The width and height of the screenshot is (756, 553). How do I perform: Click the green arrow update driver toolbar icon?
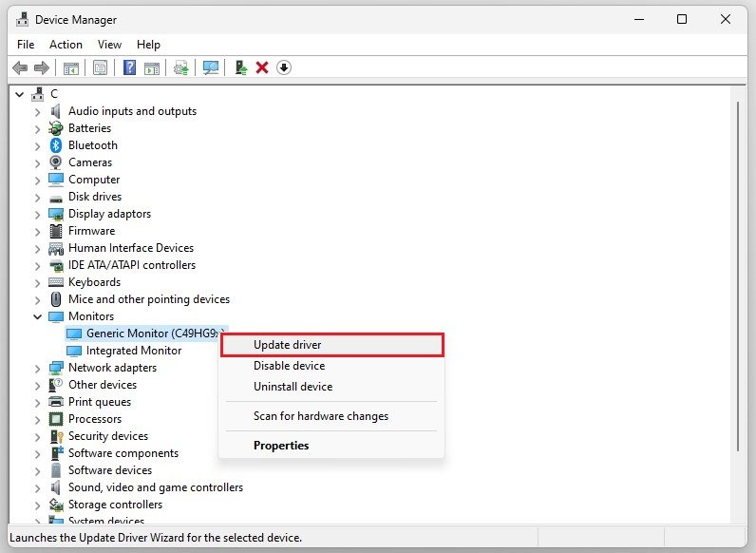tap(241, 67)
